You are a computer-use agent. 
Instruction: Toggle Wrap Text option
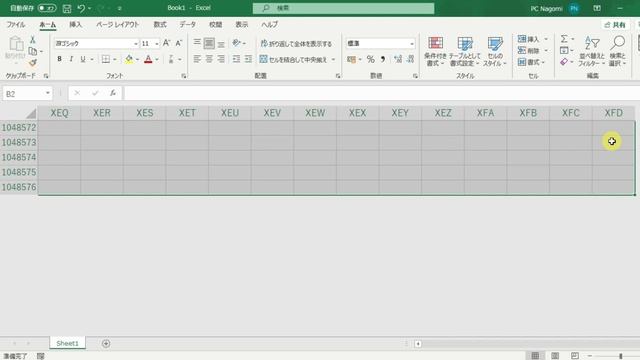click(x=296, y=43)
